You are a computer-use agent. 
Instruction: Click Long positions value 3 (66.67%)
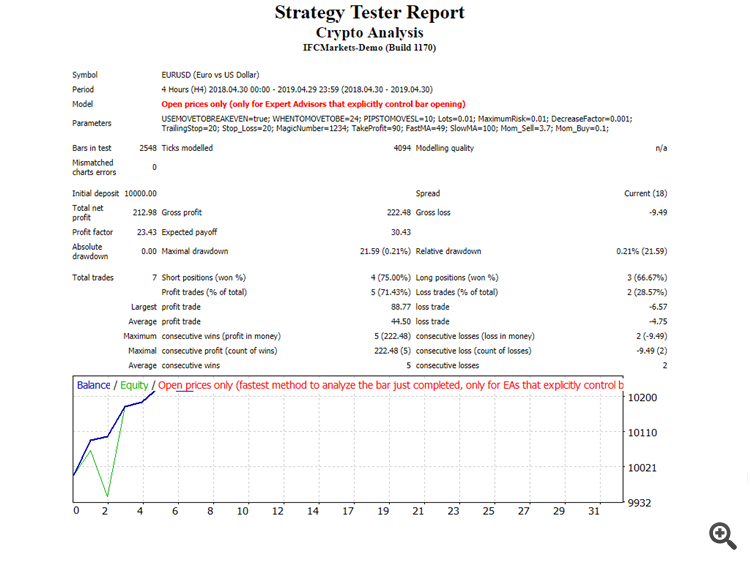pyautogui.click(x=647, y=278)
